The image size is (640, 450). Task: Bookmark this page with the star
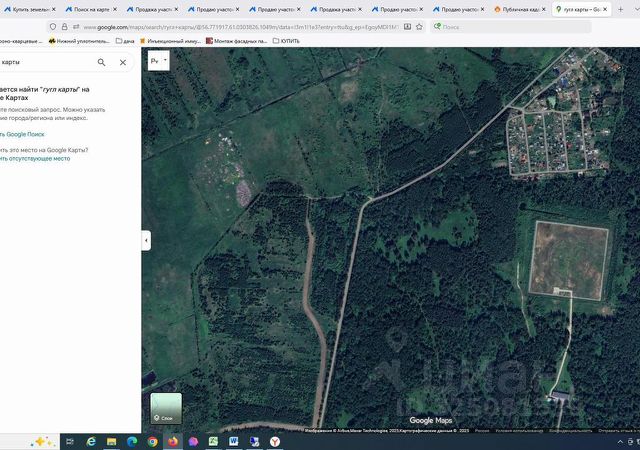click(x=419, y=27)
